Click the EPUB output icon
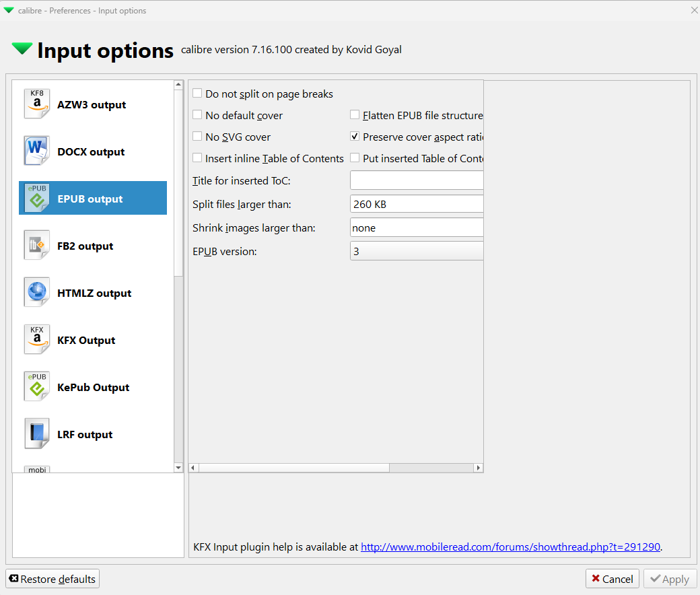The image size is (700, 595). point(37,199)
